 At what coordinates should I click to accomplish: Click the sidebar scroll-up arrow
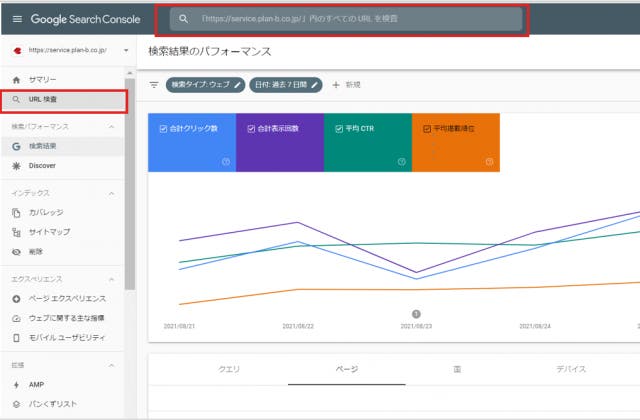(130, 73)
